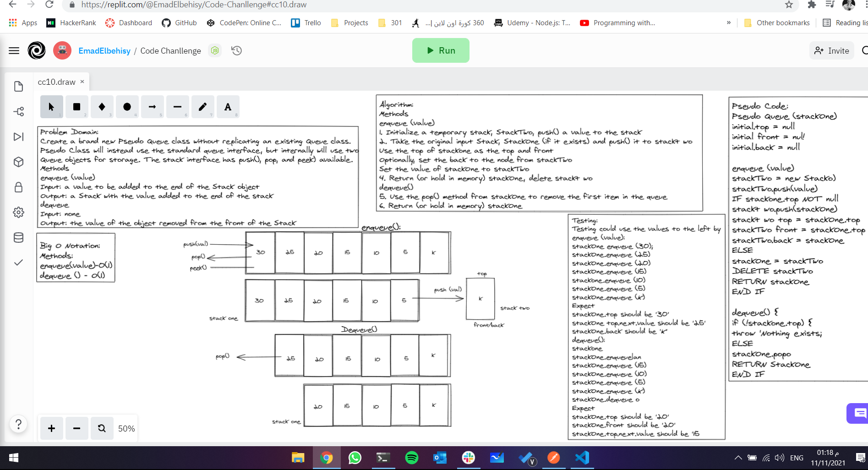Open the Packages cube sidebar icon

point(18,162)
